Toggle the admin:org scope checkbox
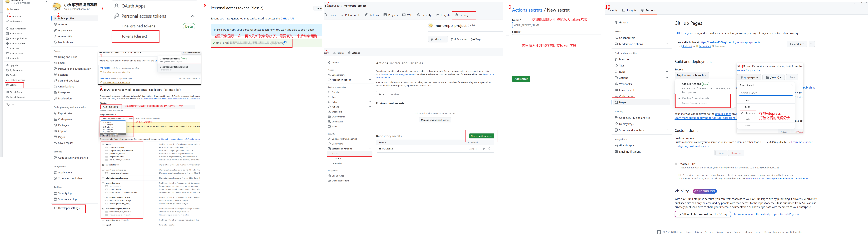Screen dimensions: 868x238 click(103, 183)
